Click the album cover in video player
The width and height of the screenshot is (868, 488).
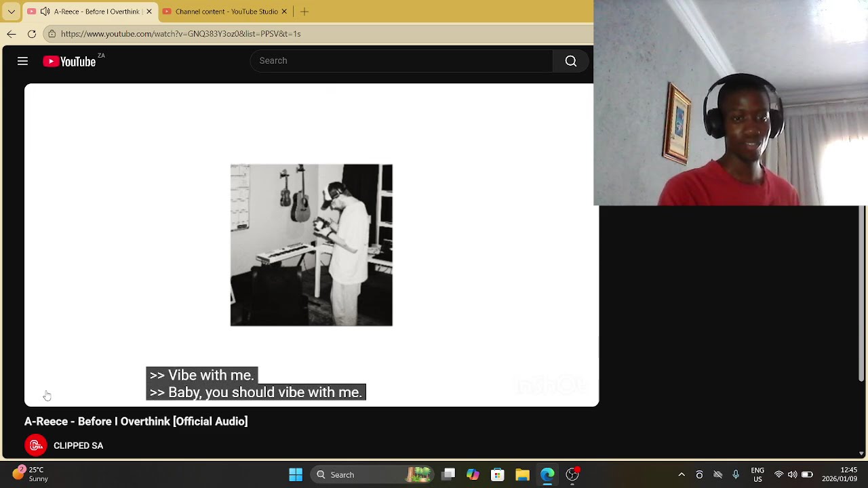click(x=311, y=245)
